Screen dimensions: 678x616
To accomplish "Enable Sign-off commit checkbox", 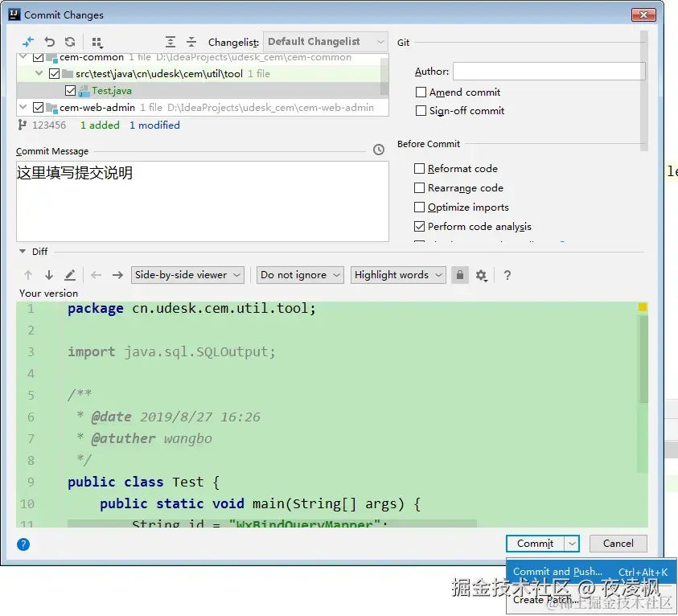I will 421,111.
